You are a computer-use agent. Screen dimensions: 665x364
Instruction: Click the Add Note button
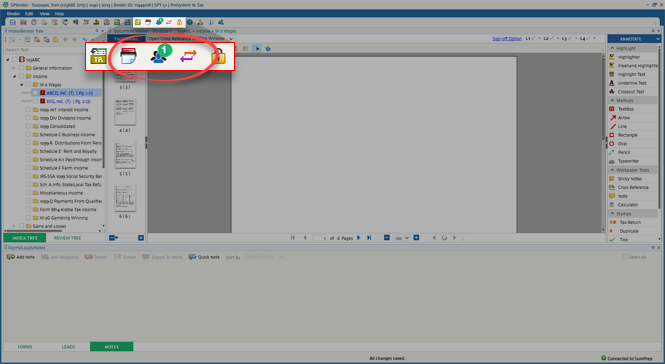click(x=21, y=257)
